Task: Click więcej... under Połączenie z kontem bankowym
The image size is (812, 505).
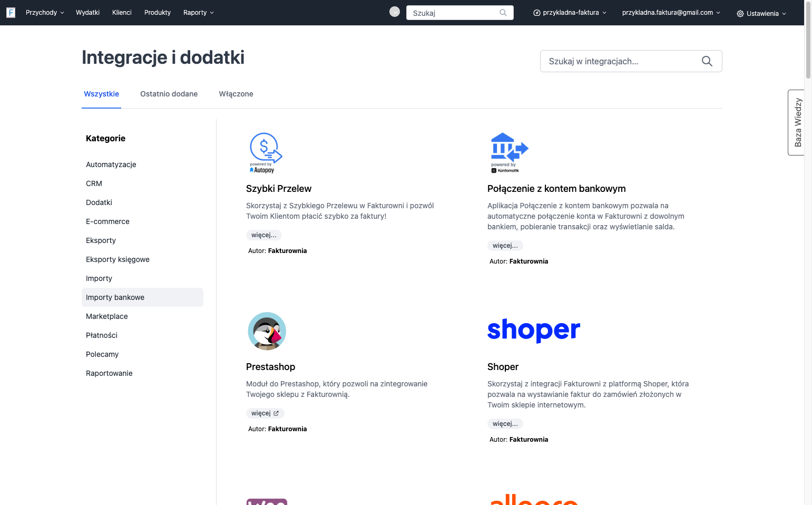Action: (505, 246)
